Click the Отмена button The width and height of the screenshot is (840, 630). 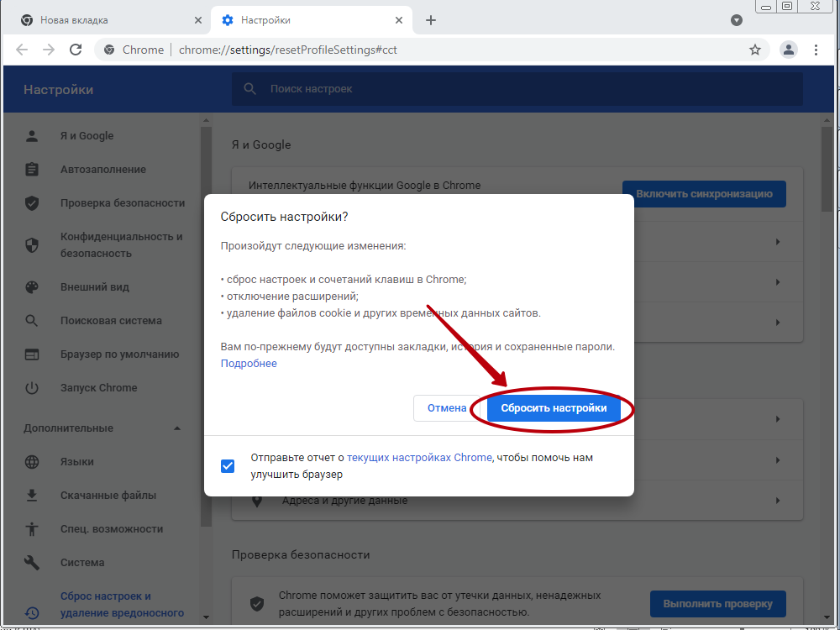[x=446, y=408]
